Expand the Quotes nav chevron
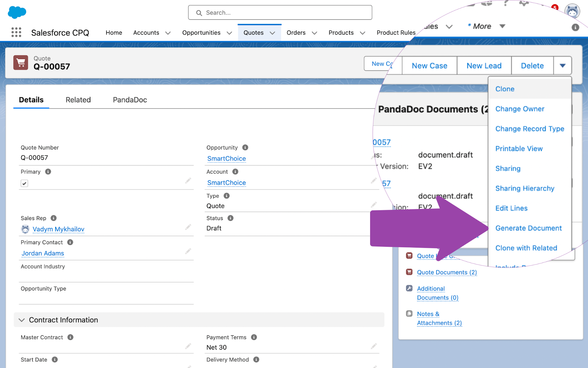The width and height of the screenshot is (588, 368). (272, 33)
